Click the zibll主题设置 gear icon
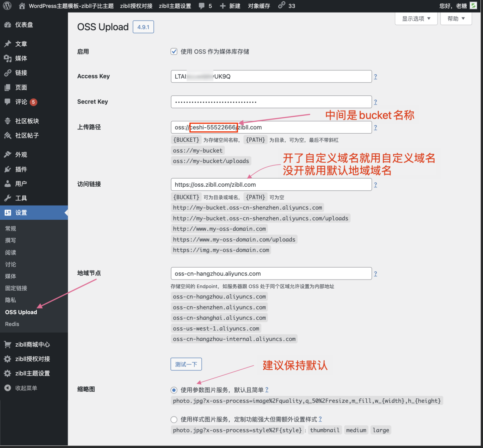The height and width of the screenshot is (448, 483). [7, 373]
